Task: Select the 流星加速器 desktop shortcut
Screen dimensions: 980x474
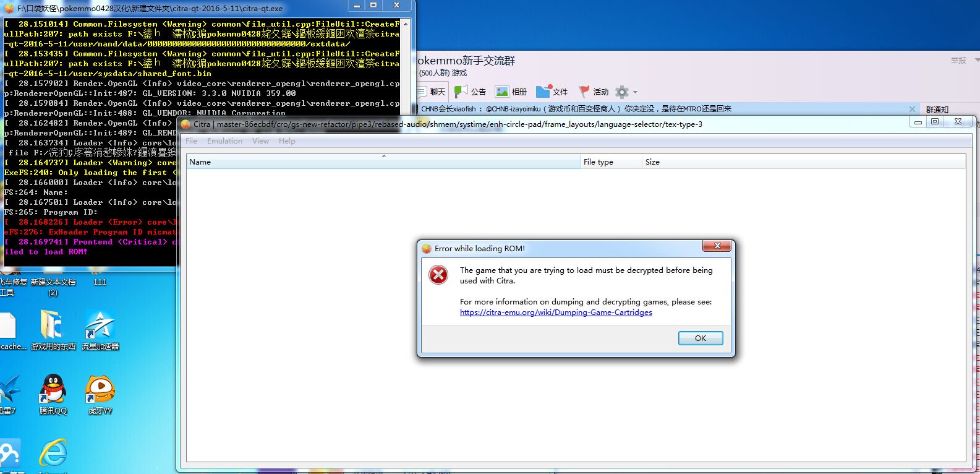Action: coord(100,330)
